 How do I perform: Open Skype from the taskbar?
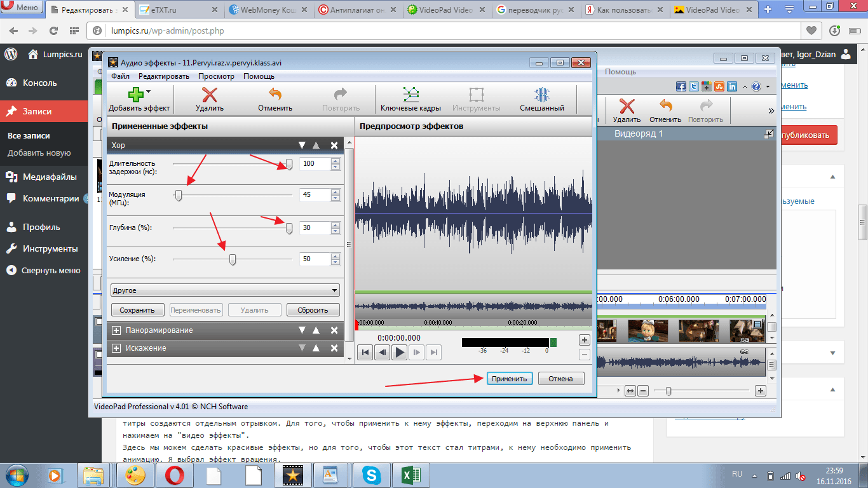point(371,475)
